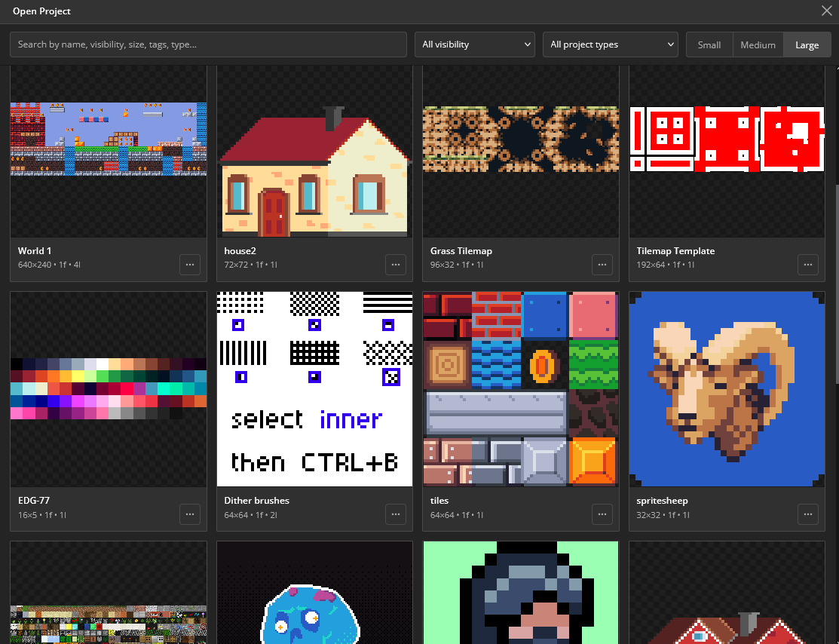
Task: Open the tiles project thumbnail
Action: (521, 389)
